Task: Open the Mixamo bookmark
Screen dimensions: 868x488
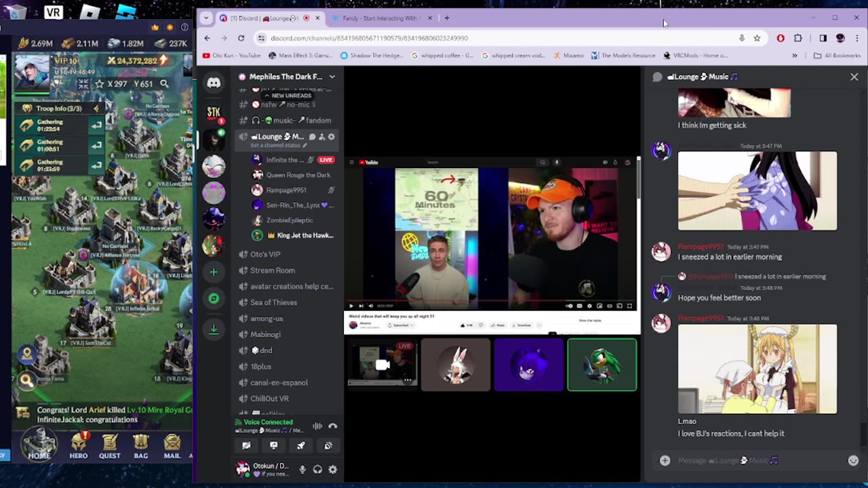Action: click(568, 56)
